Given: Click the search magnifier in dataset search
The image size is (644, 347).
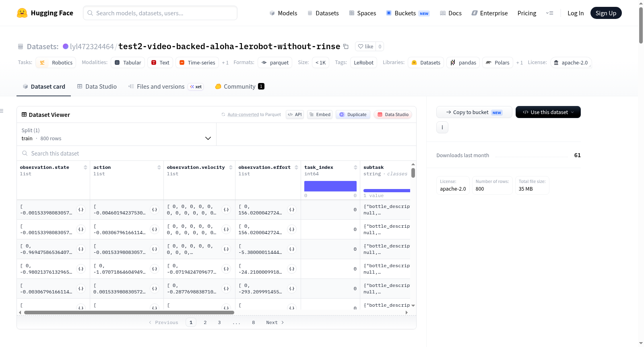Looking at the screenshot, I should pos(25,153).
